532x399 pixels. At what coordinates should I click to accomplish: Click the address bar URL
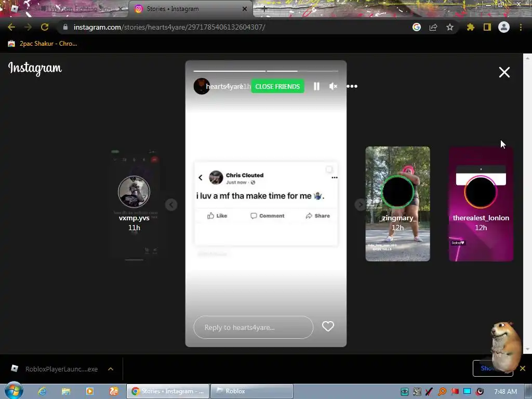(x=169, y=27)
